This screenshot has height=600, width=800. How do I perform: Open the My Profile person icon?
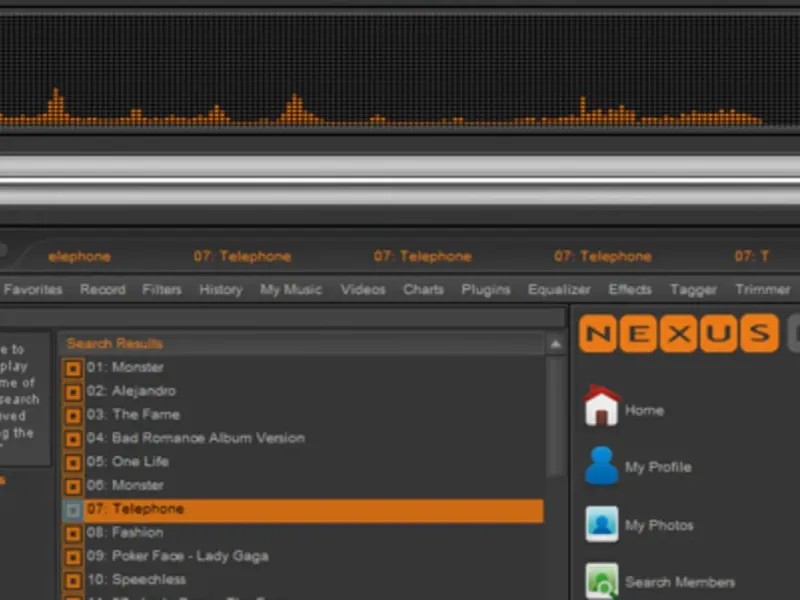coord(602,465)
